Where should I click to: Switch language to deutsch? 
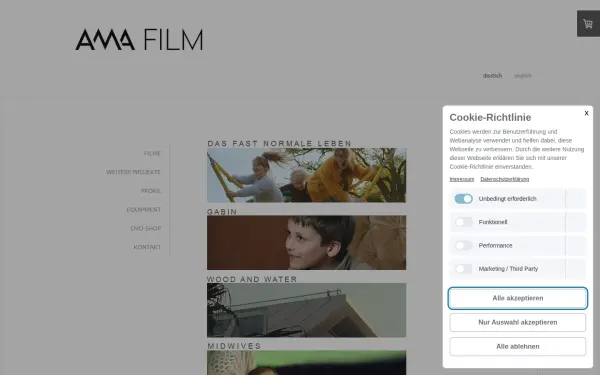(x=492, y=76)
